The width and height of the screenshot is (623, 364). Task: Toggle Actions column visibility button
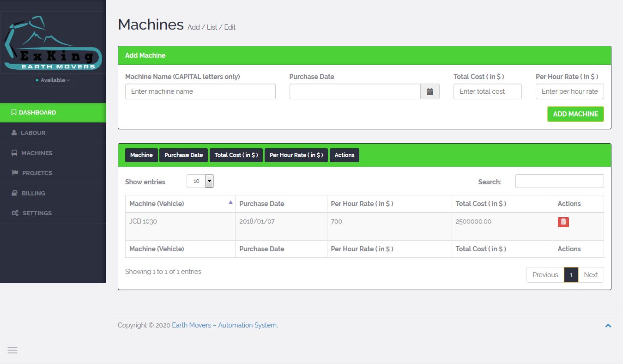[344, 155]
